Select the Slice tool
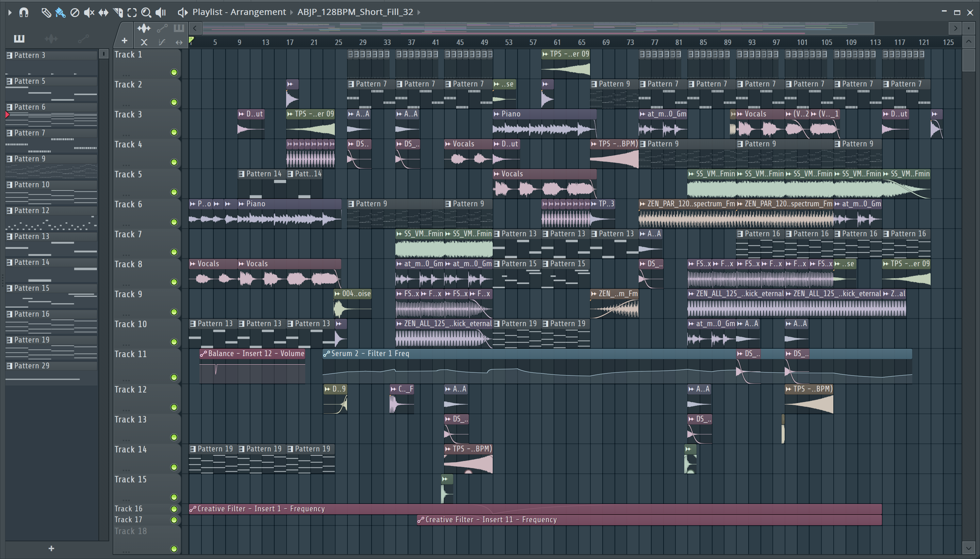This screenshot has width=980, height=559. click(x=118, y=13)
